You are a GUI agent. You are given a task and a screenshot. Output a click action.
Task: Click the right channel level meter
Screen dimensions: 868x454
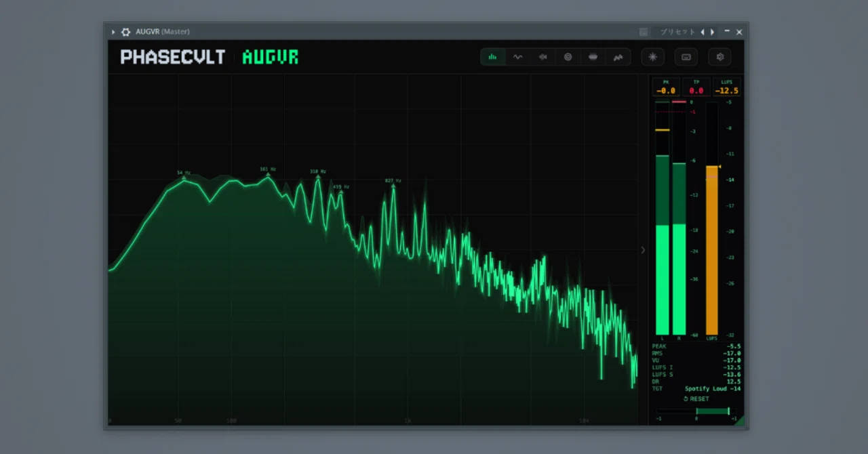coord(679,218)
